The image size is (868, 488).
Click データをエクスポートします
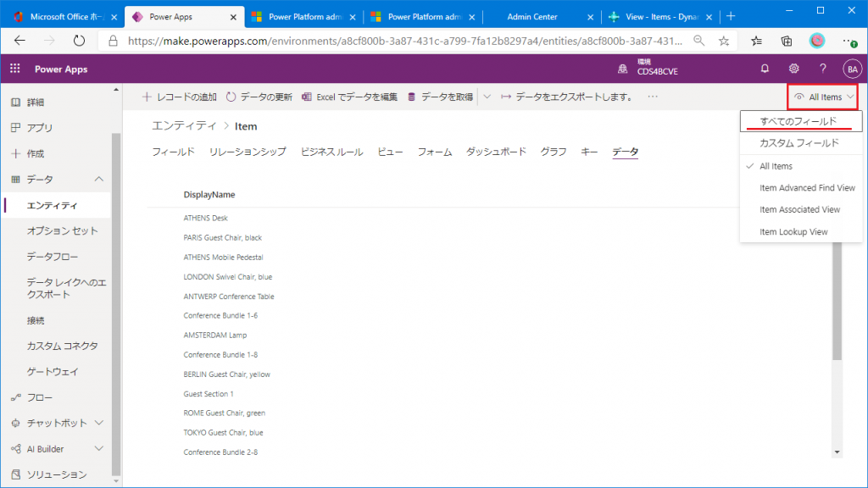tap(567, 97)
